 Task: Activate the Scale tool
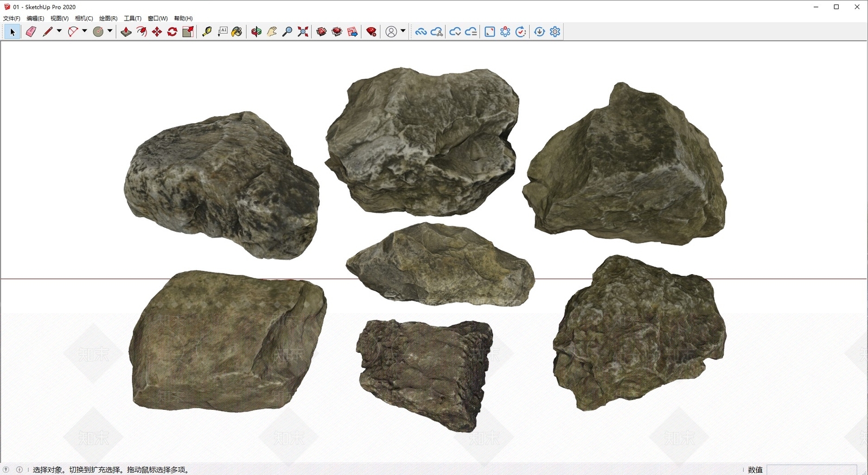pyautogui.click(x=188, y=32)
